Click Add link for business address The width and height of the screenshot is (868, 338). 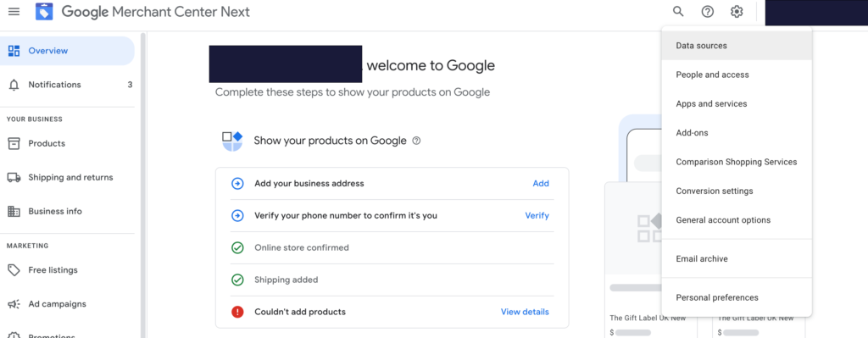[541, 183]
